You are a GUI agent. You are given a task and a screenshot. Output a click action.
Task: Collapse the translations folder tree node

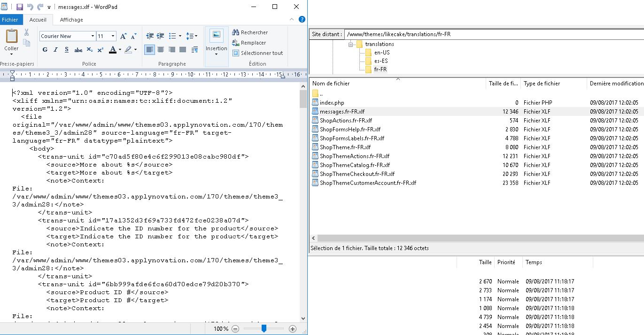[351, 44]
